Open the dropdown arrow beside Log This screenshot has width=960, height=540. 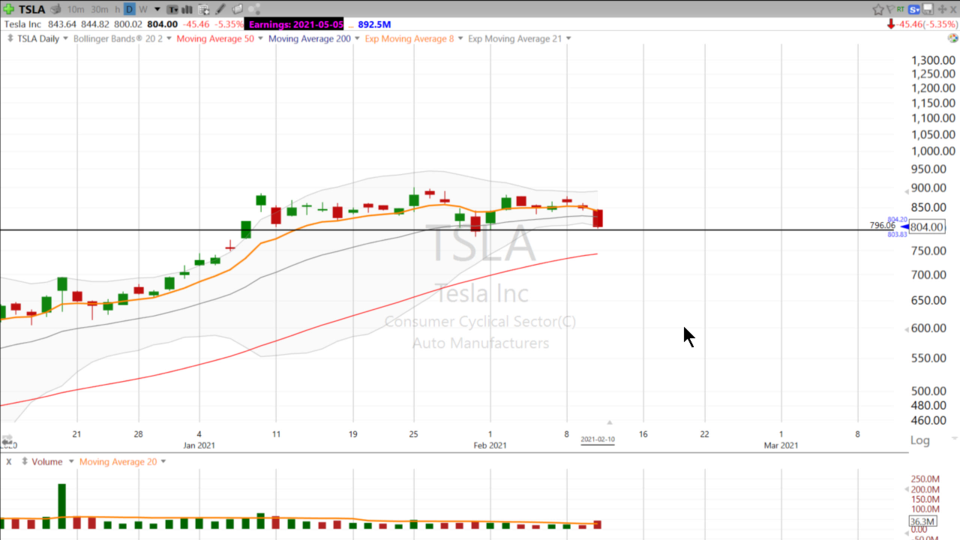(x=954, y=438)
